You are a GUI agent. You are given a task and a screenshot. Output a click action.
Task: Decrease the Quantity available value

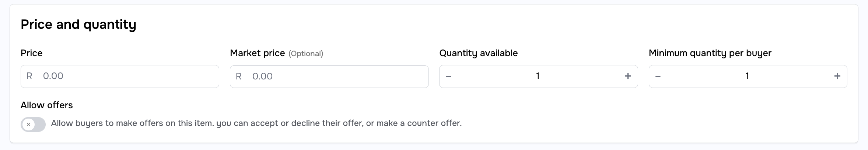tap(448, 76)
